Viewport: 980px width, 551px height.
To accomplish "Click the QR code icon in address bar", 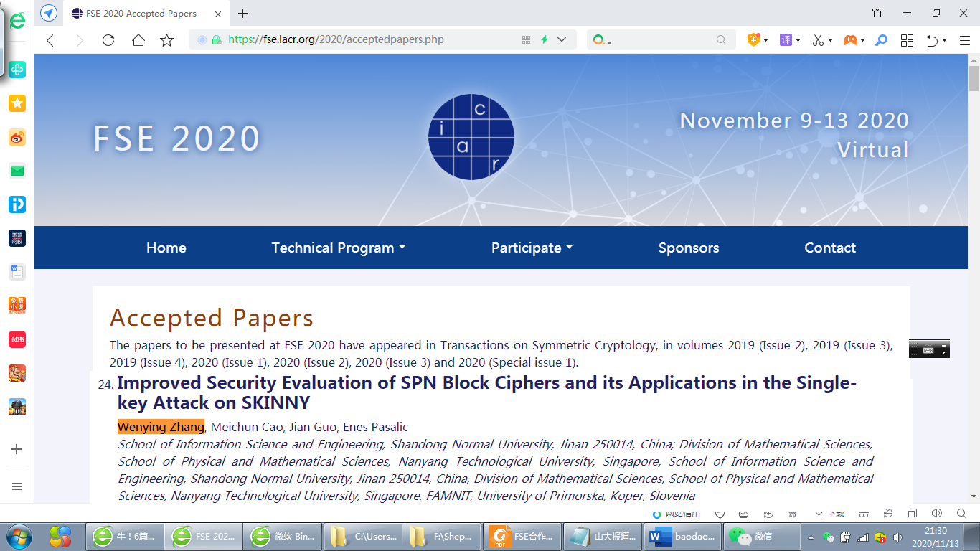I will click(526, 40).
